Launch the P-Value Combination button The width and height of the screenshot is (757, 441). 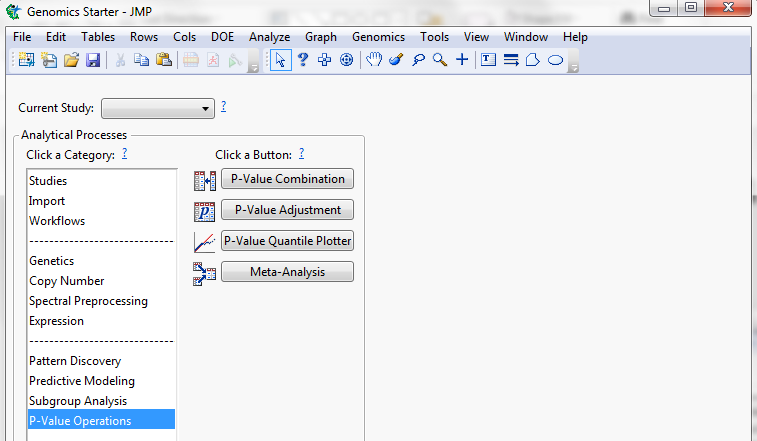tap(288, 179)
